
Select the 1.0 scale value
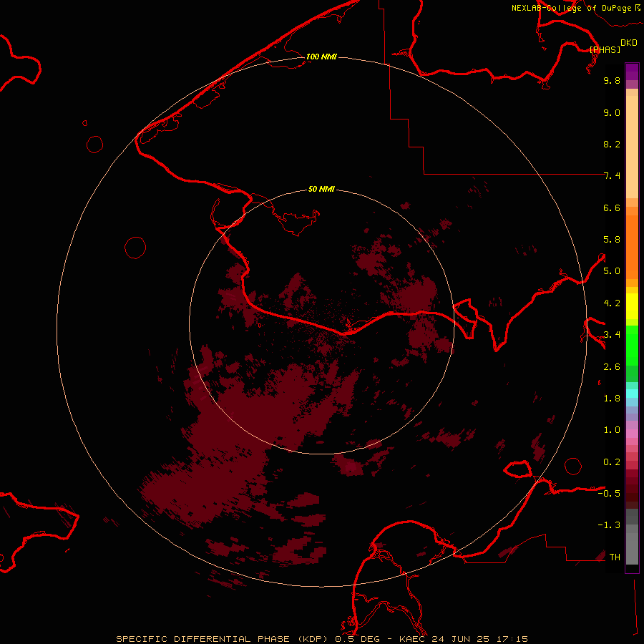612,430
